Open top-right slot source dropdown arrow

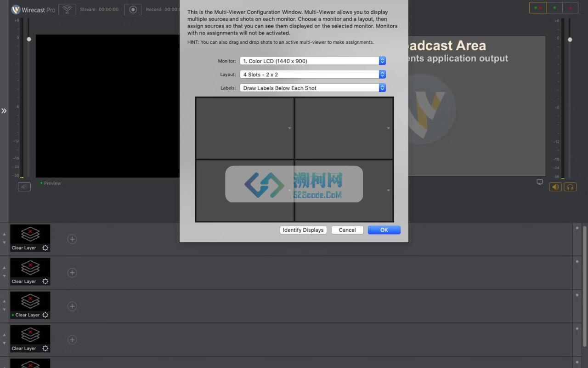coord(388,128)
